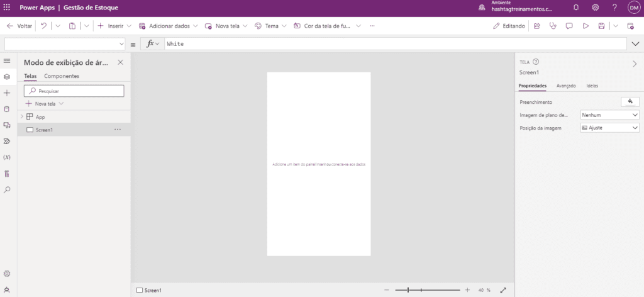Screen dimensions: 644x297
Task: Click the Undo arrow icon
Action: point(44,26)
